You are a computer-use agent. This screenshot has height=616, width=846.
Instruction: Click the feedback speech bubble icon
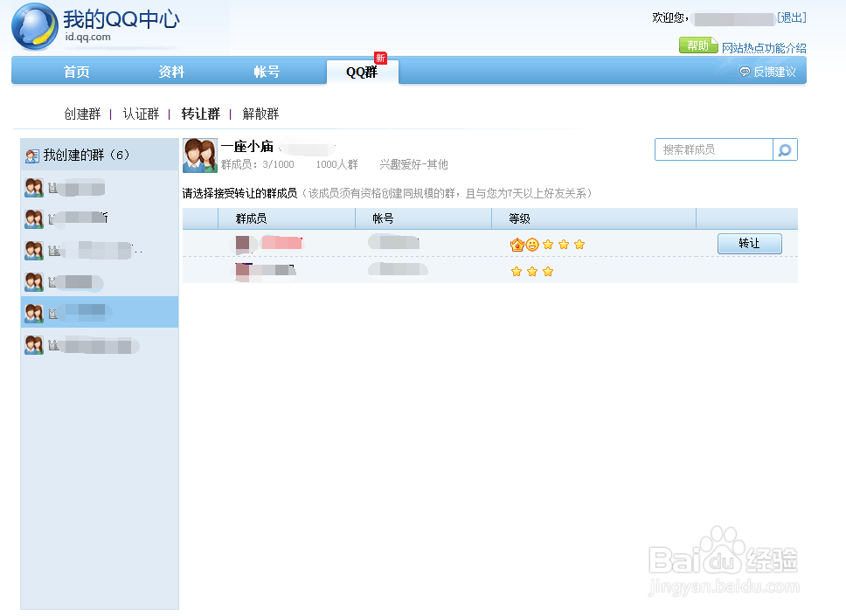click(745, 72)
